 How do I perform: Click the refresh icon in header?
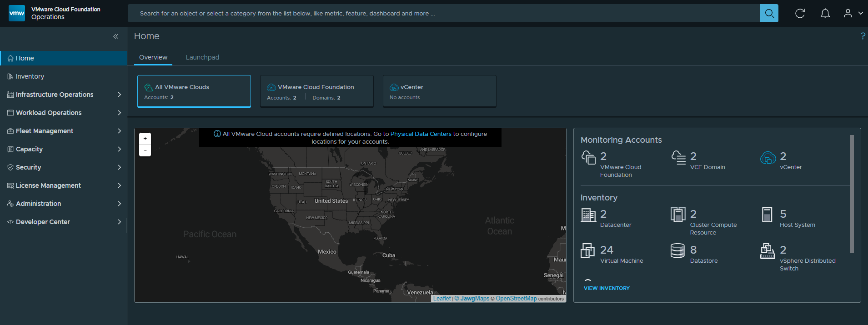tap(800, 13)
